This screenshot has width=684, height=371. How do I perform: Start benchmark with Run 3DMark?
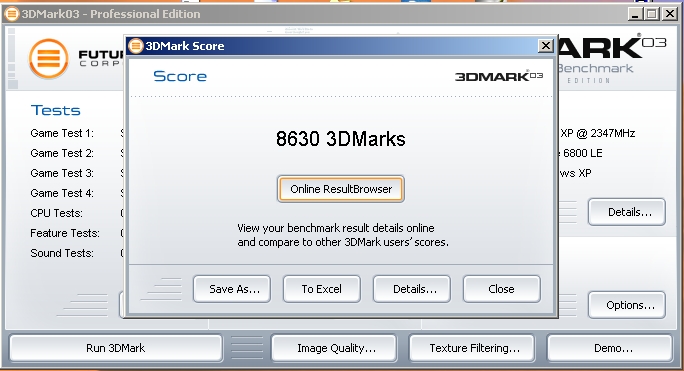pyautogui.click(x=116, y=348)
